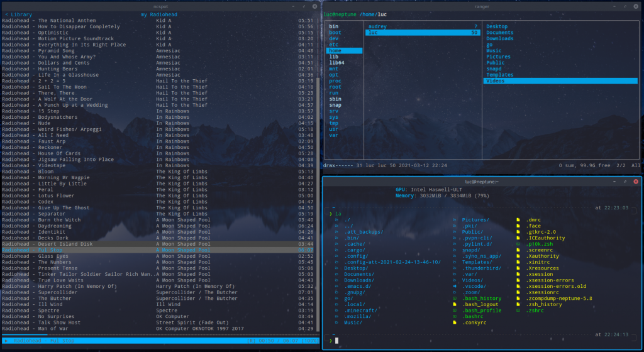This screenshot has width=644, height=352.
Task: Click the my Radiohead playlist header
Action: coord(159,14)
